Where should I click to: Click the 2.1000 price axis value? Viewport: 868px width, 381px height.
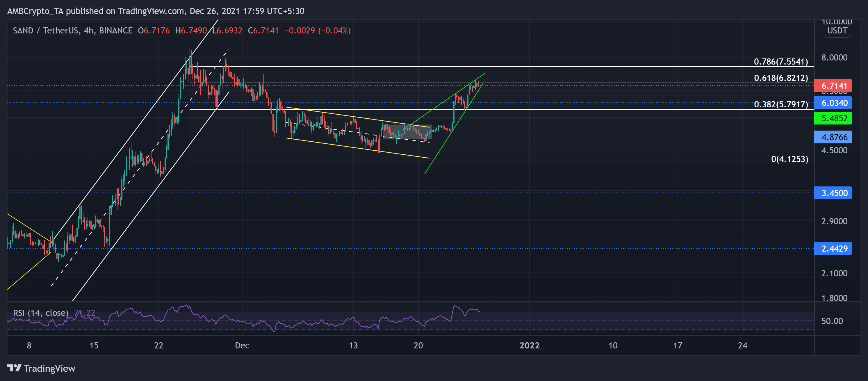[834, 273]
